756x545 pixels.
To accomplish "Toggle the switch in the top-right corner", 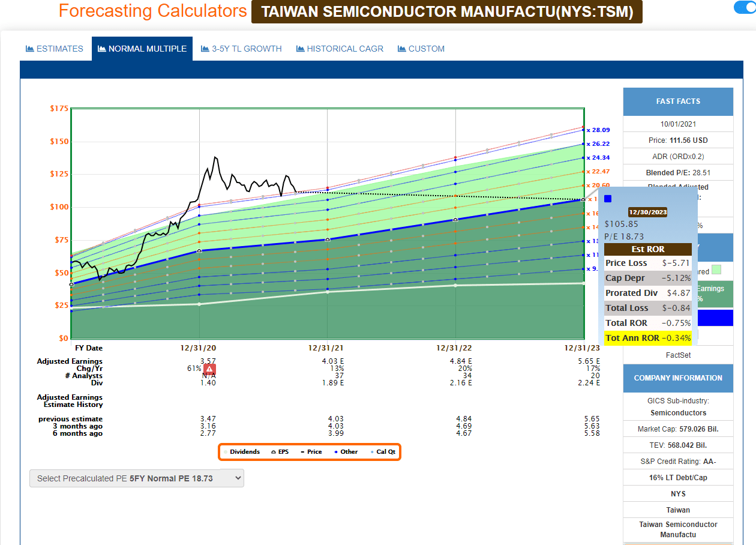I will 745,7.
